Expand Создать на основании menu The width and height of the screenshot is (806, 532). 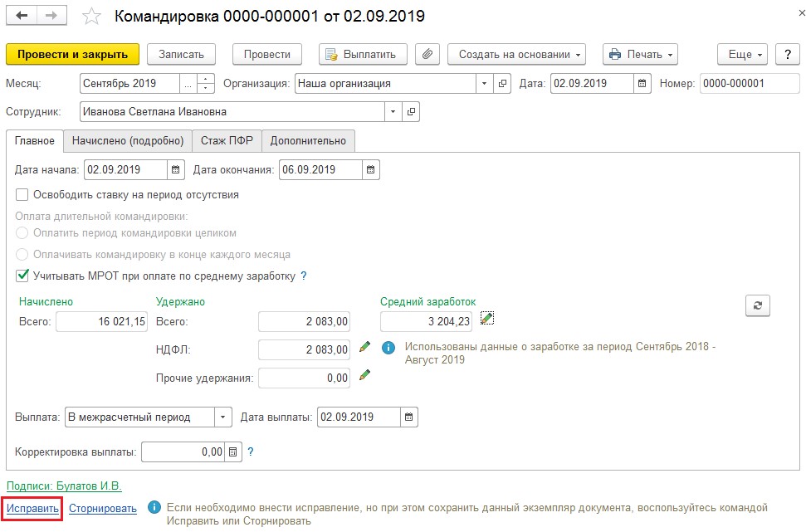(516, 54)
